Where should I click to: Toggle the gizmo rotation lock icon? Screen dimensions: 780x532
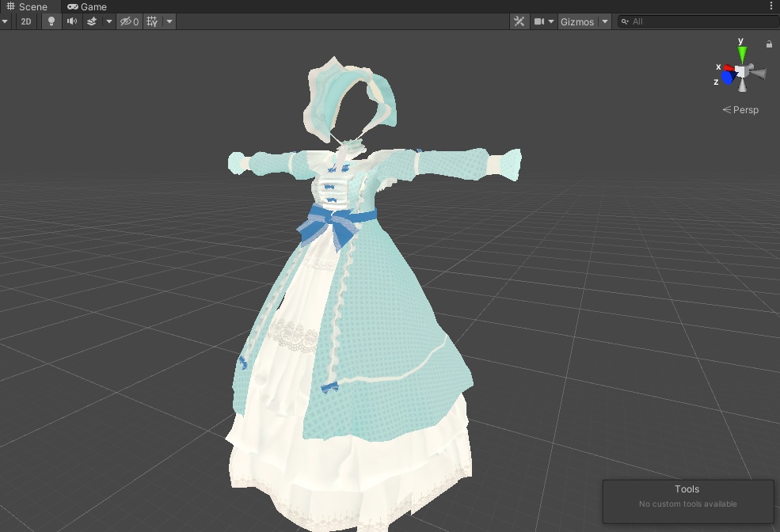coord(769,44)
